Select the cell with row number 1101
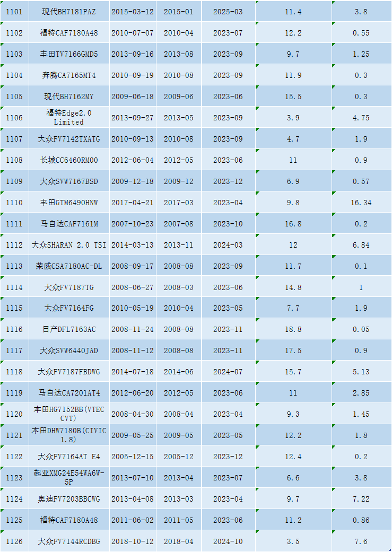 click(14, 12)
